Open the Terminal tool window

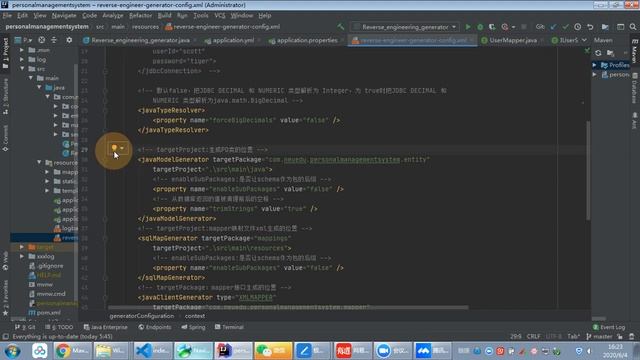tap(229, 327)
